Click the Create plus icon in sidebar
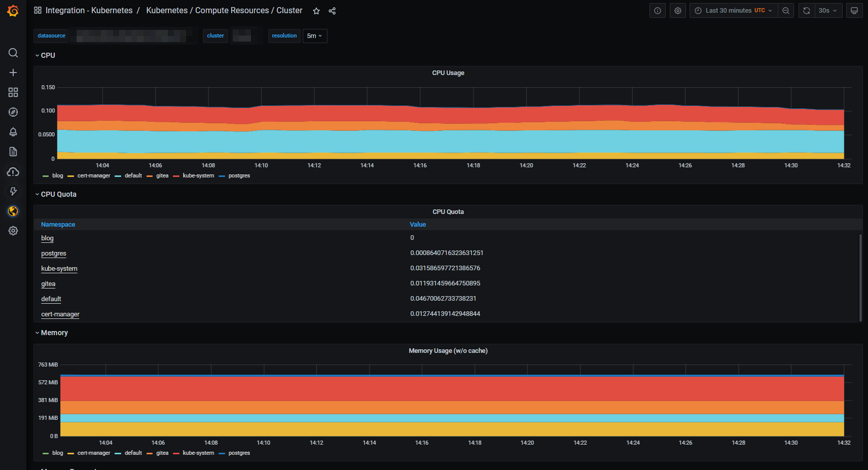 pos(13,73)
